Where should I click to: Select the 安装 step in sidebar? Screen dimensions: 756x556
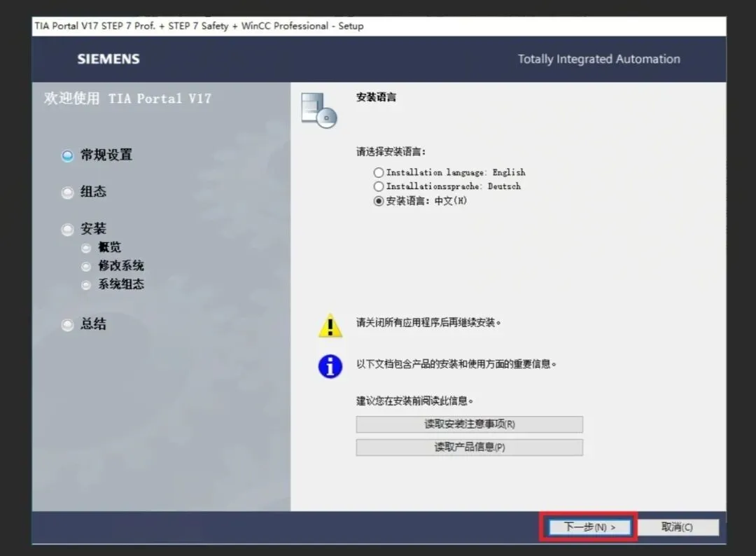click(x=93, y=228)
